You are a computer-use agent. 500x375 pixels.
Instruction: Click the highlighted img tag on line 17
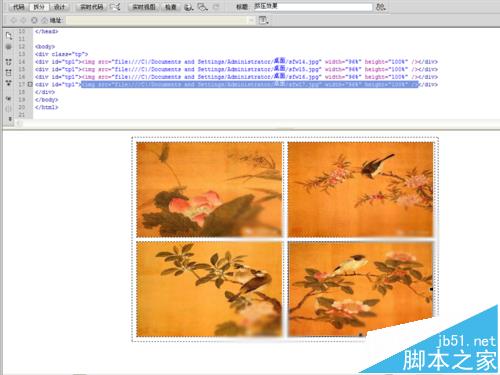point(250,84)
